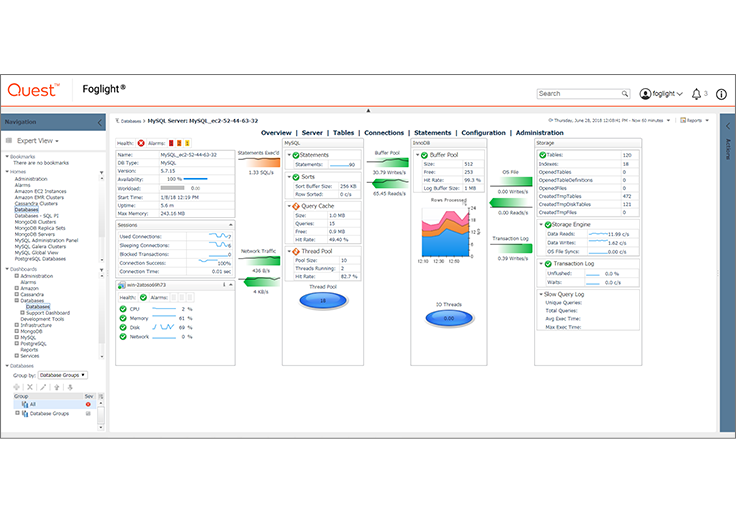Image resolution: width=736 pixels, height=513 pixels.
Task: Go to the Statements tab
Action: pos(432,133)
